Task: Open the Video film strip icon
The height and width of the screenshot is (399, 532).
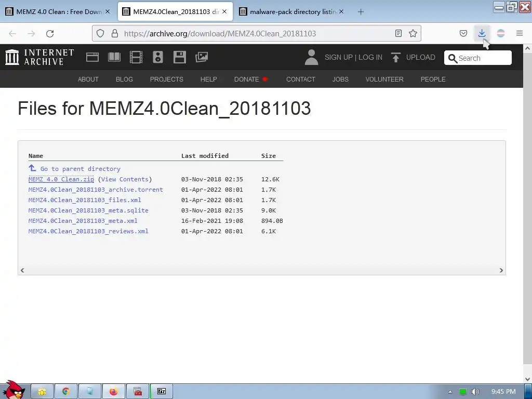Action: 136,57
